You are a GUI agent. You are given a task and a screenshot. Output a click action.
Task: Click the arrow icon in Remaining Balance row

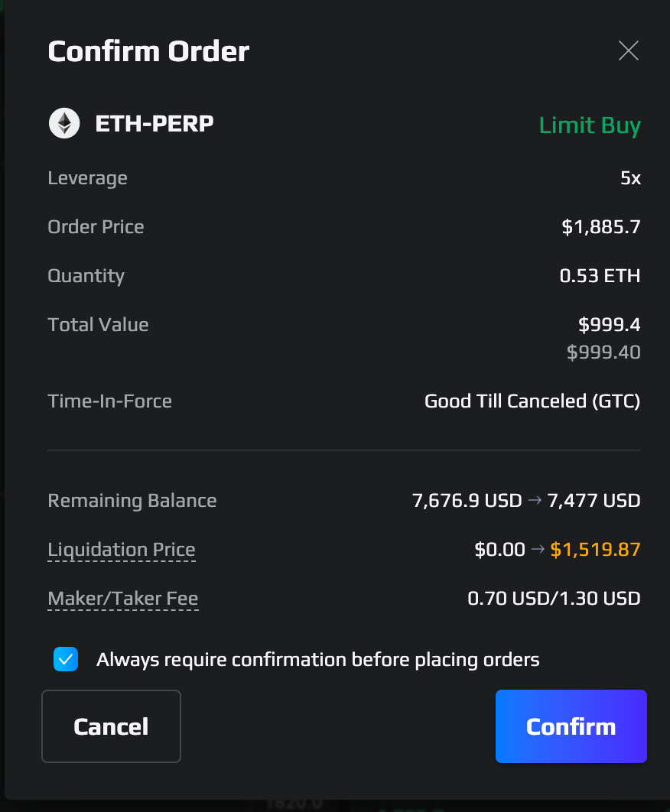point(535,500)
